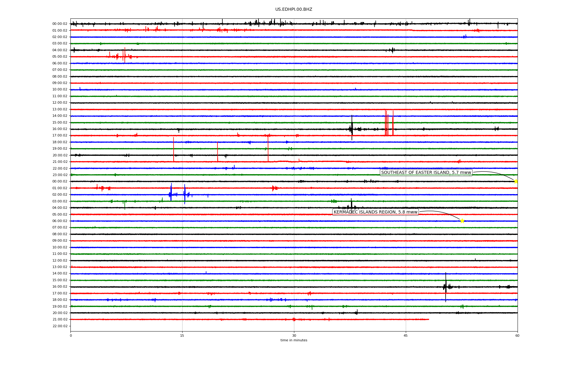Click the first 13:00:02 red trace label
This screenshot has height=368, width=588.
pyautogui.click(x=60, y=109)
